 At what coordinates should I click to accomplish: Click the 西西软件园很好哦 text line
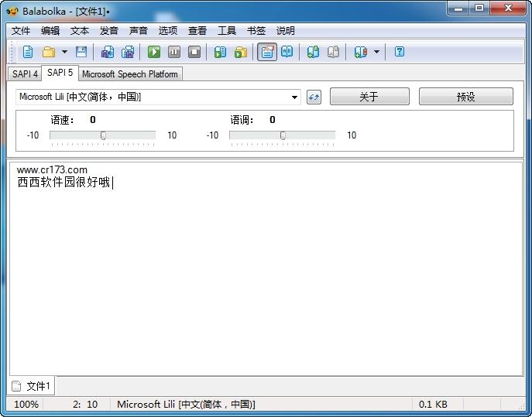tap(64, 183)
